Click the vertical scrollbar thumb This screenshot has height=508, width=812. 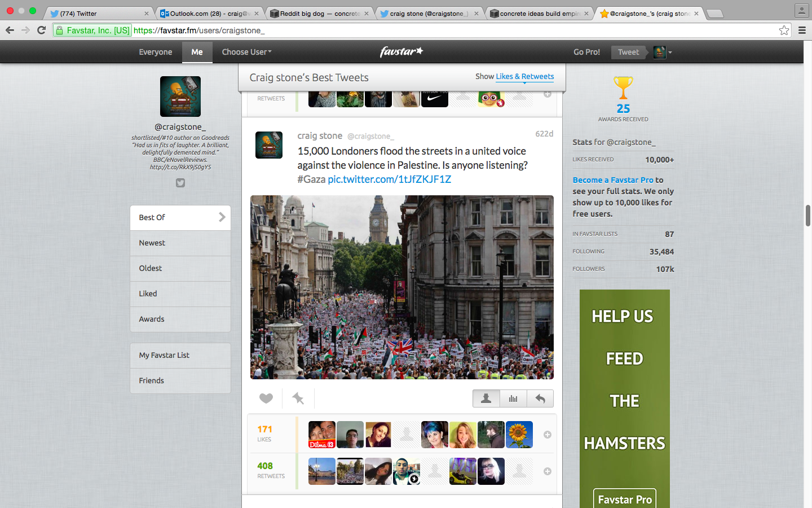point(808,216)
